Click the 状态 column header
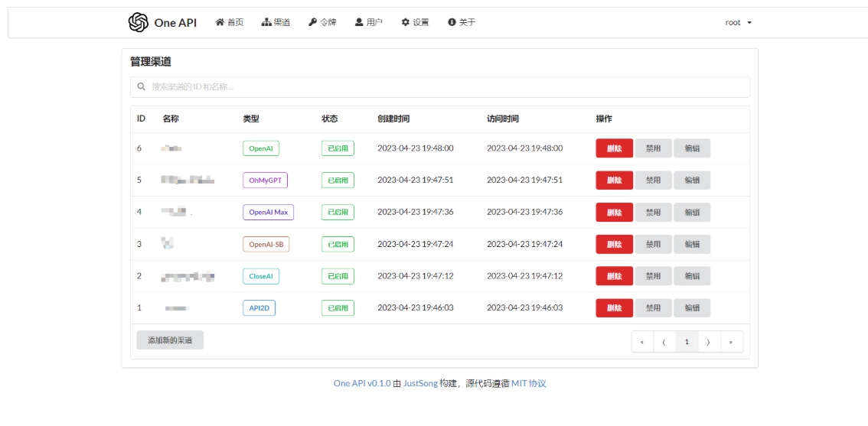 click(x=330, y=119)
